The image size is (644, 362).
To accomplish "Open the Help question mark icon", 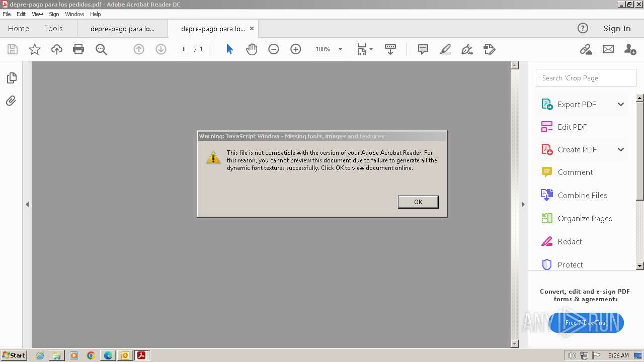I will pyautogui.click(x=583, y=28).
